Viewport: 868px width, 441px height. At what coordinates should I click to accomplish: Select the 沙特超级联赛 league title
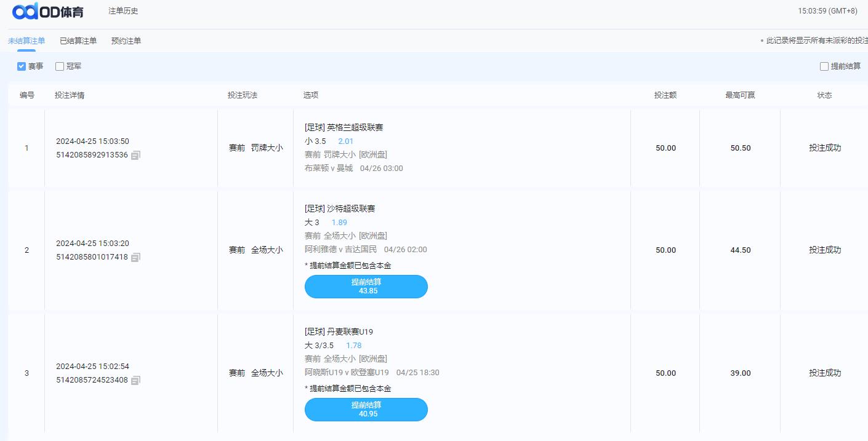(x=351, y=209)
